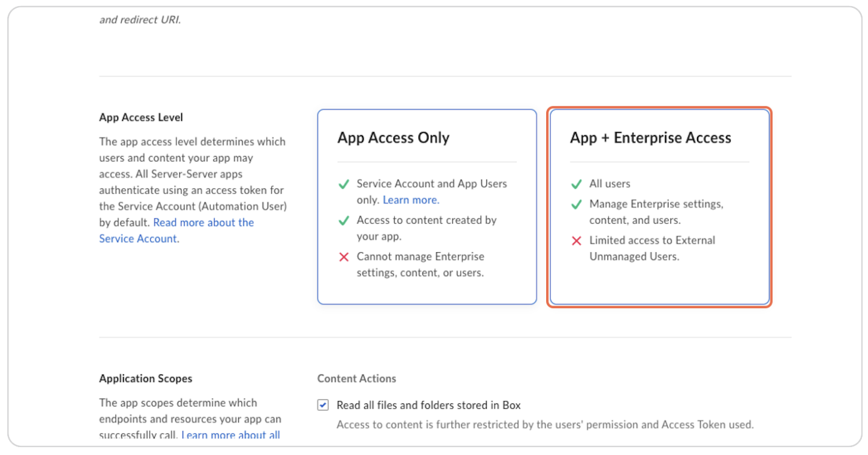The image size is (868, 455).
Task: Click the "App Access Only" card heading
Action: tap(393, 138)
